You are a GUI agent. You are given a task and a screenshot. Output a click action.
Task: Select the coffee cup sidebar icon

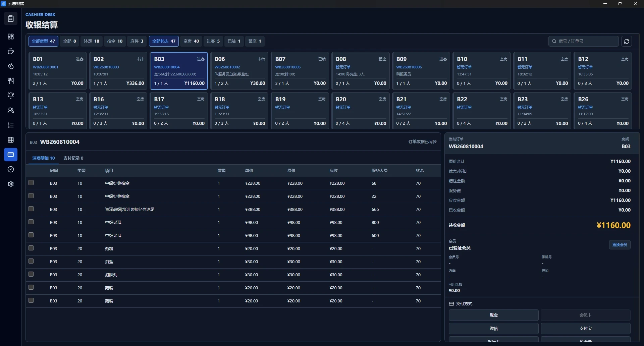click(11, 51)
